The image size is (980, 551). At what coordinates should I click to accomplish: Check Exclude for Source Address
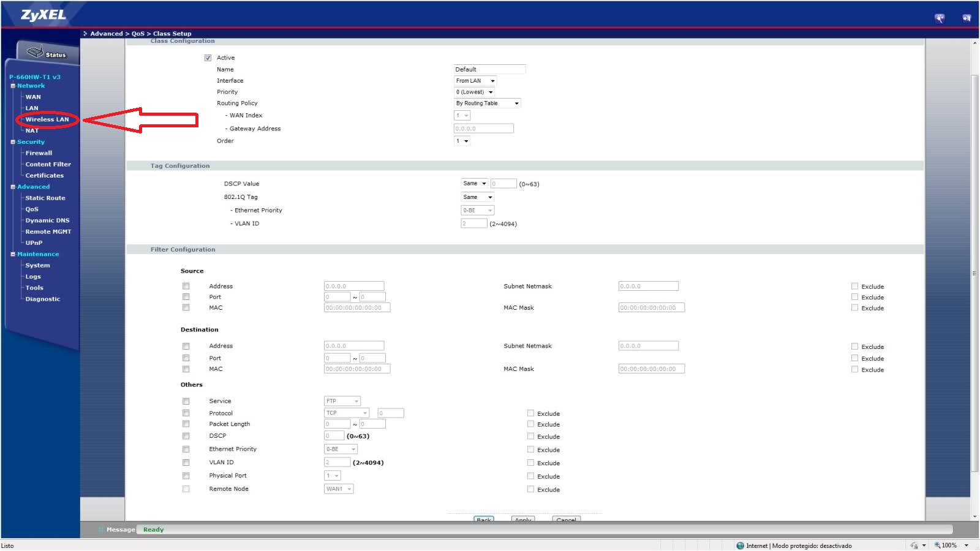pyautogui.click(x=855, y=286)
